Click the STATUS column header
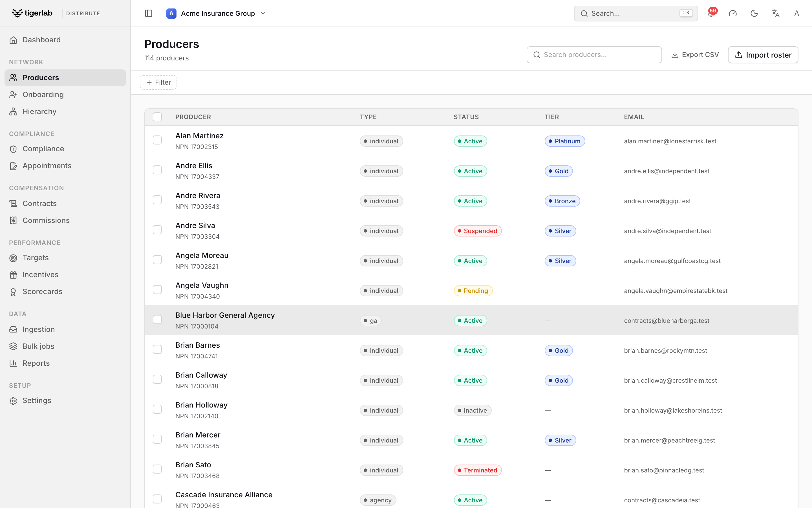 [x=466, y=117]
